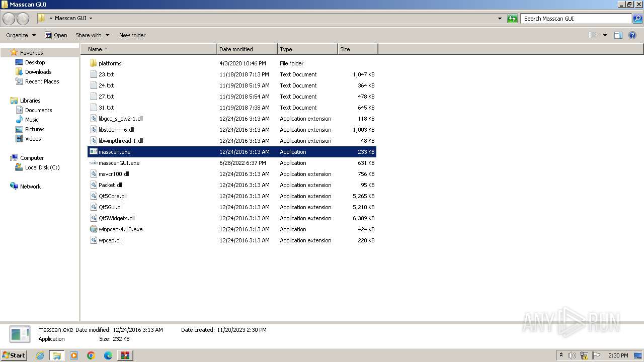Create a New folder
This screenshot has height=362, width=644.
pos(132,35)
